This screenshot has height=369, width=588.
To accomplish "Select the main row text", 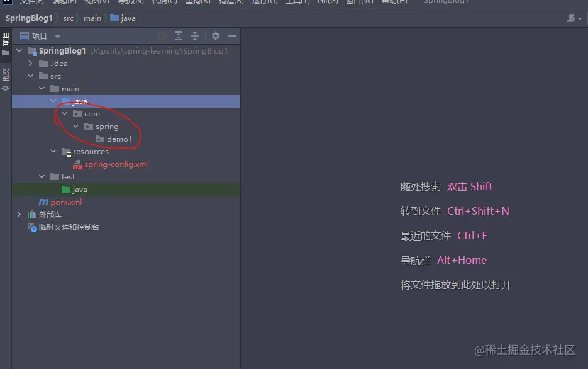I will pos(70,89).
